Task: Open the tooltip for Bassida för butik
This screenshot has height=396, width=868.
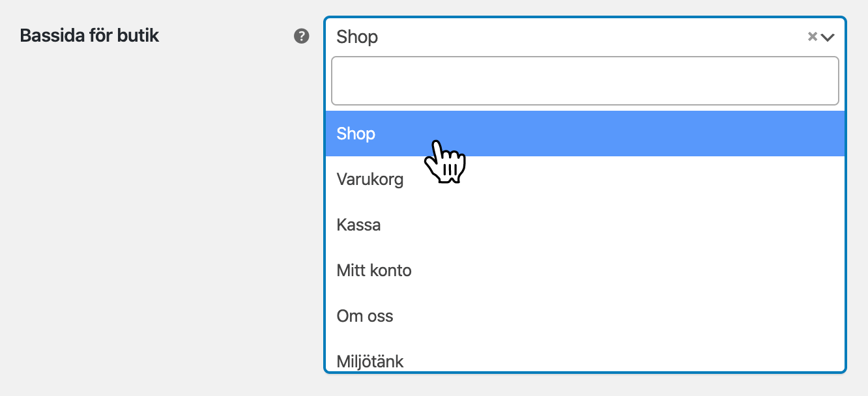Action: click(x=301, y=36)
